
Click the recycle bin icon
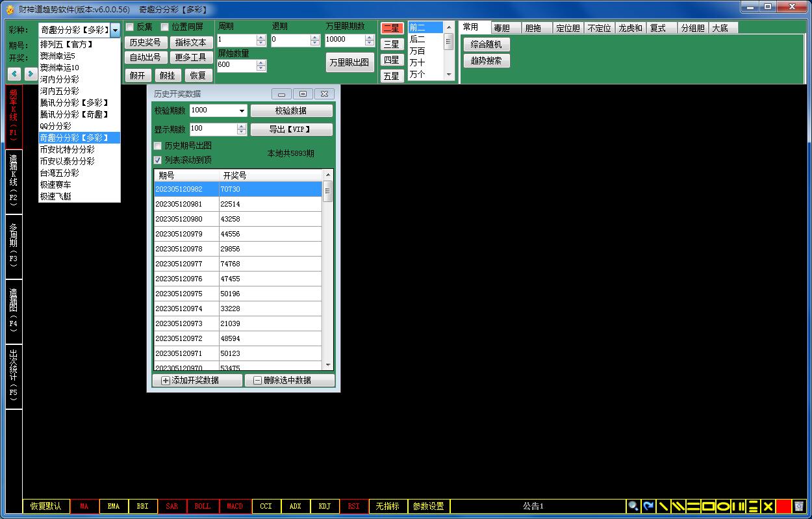(799, 506)
